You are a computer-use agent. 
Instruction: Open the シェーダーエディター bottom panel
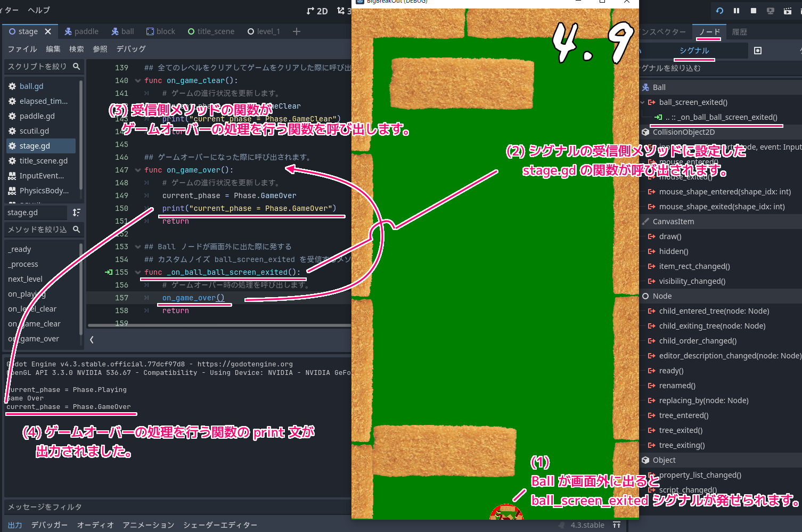[220, 525]
